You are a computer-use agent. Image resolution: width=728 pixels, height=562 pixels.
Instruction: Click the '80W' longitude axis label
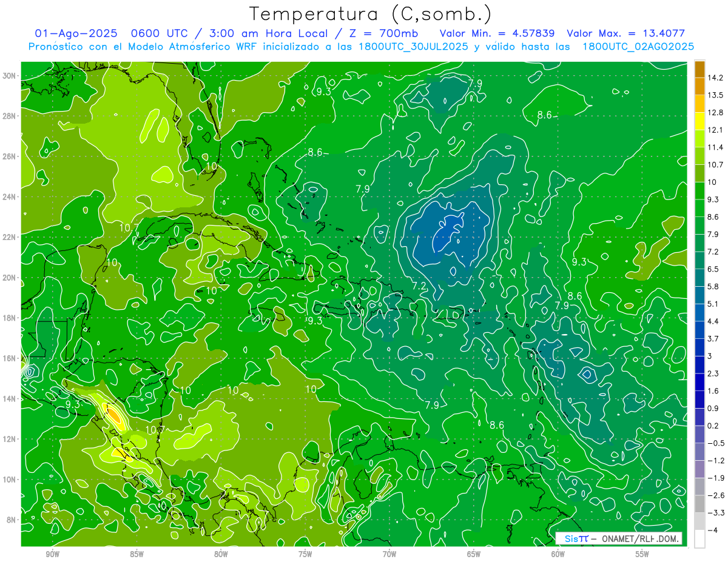coord(221,554)
